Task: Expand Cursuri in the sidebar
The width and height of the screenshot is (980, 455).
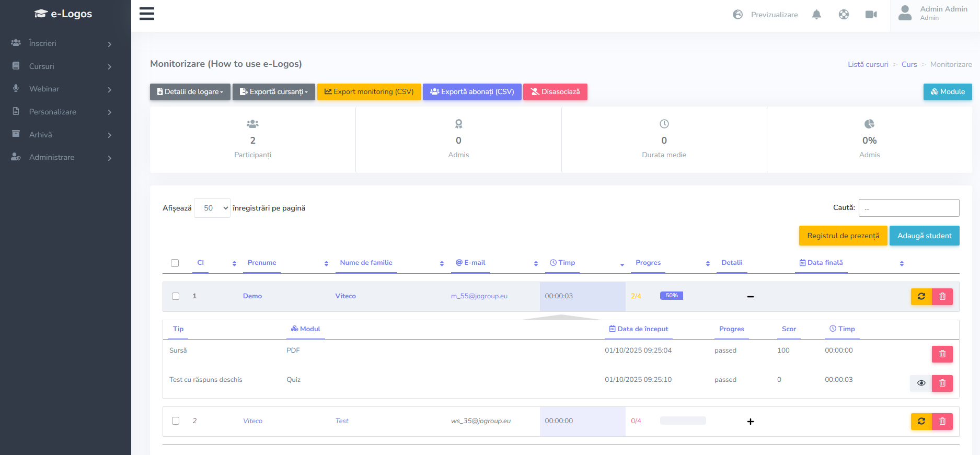Action: [62, 66]
